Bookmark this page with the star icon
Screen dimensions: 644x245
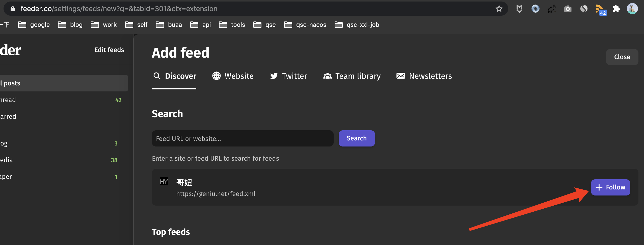pos(499,9)
